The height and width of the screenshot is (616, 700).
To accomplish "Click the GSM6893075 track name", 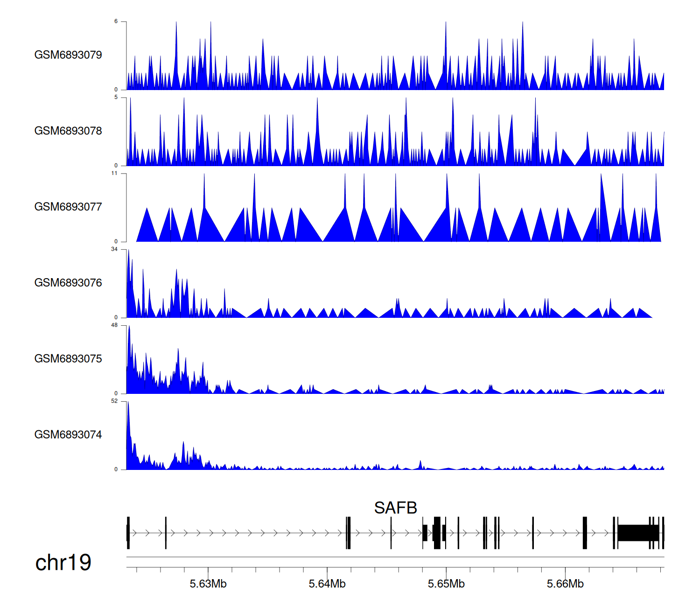I will pos(68,359).
